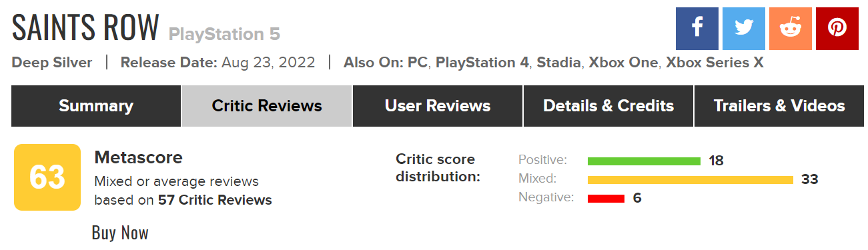
Task: Switch to Critic Reviews tab
Action: [267, 106]
